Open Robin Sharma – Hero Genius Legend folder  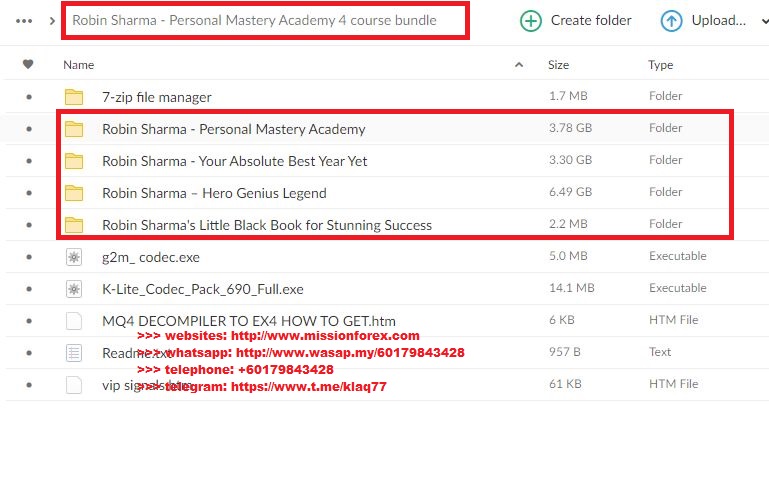[x=214, y=193]
